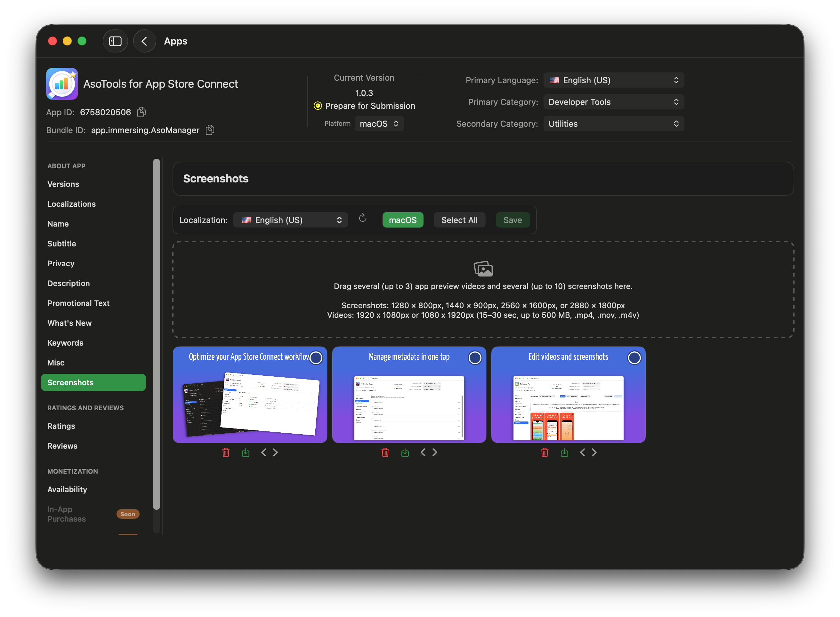Viewport: 840px width, 617px height.
Task: Download the 'Manage metadata' screenshot
Action: click(405, 452)
